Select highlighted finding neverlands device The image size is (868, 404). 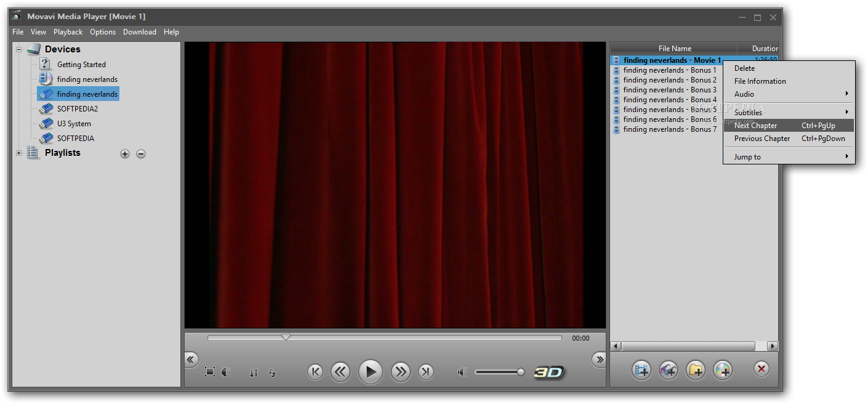coord(87,94)
